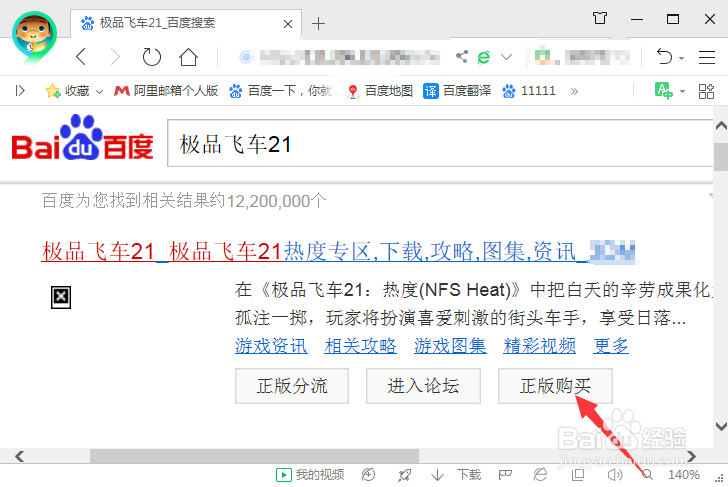Image resolution: width=728 pixels, height=487 pixels.
Task: Click the IE compatibility icon in status bar
Action: (540, 474)
